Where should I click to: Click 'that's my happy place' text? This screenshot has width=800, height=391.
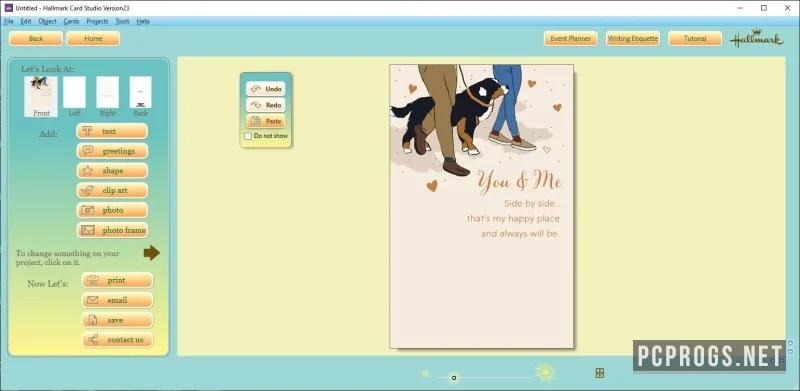click(513, 218)
